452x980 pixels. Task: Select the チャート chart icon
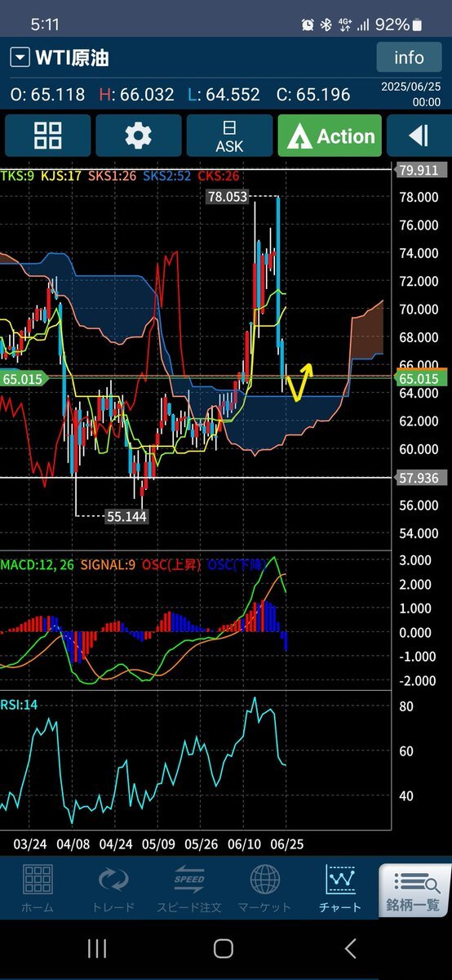click(340, 889)
